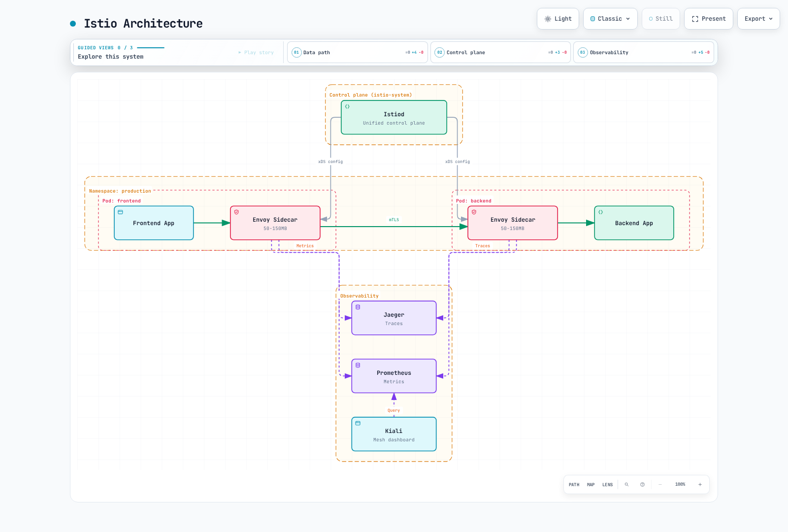Select the Istiod node
The width and height of the screenshot is (788, 532).
(x=394, y=118)
